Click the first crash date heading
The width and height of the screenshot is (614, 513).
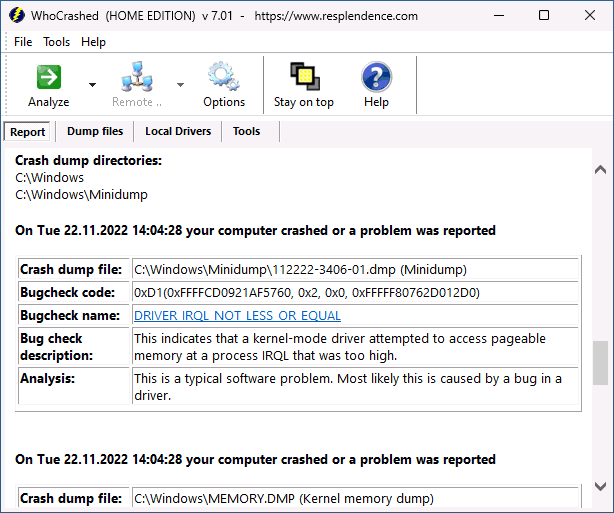click(x=255, y=230)
